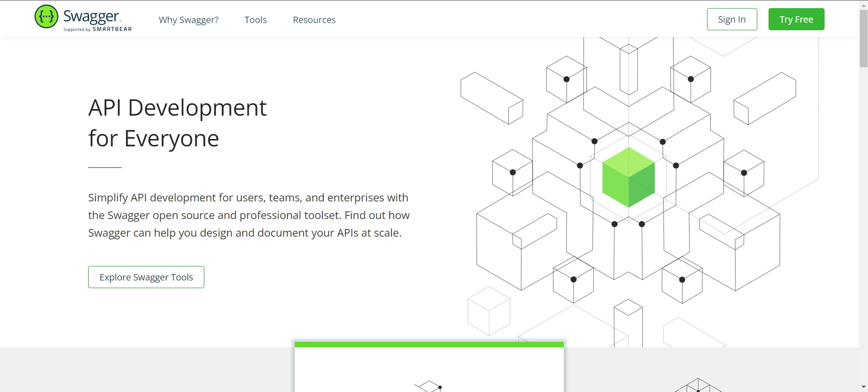Image resolution: width=868 pixels, height=392 pixels.
Task: Click the Swagger logo icon
Action: pos(47,17)
